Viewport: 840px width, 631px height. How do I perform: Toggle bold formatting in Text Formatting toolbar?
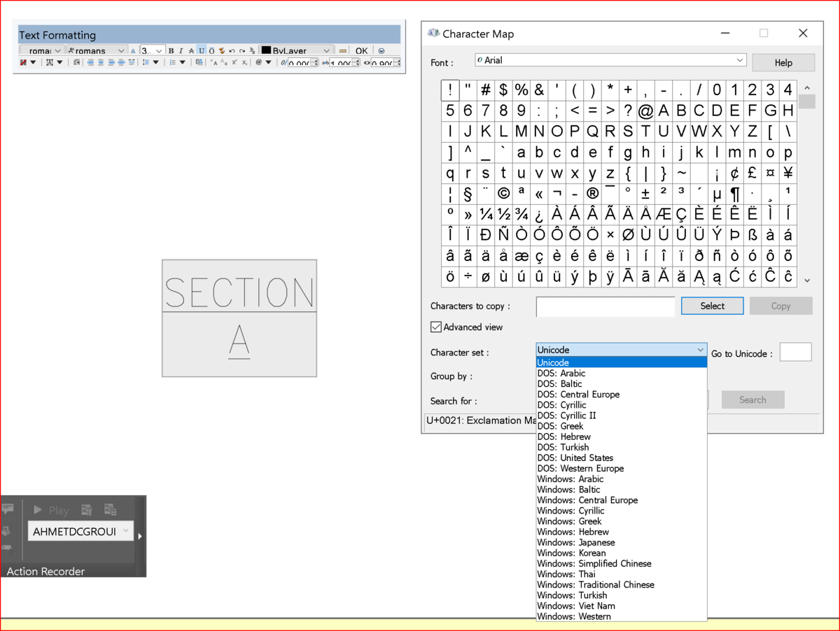[x=171, y=50]
